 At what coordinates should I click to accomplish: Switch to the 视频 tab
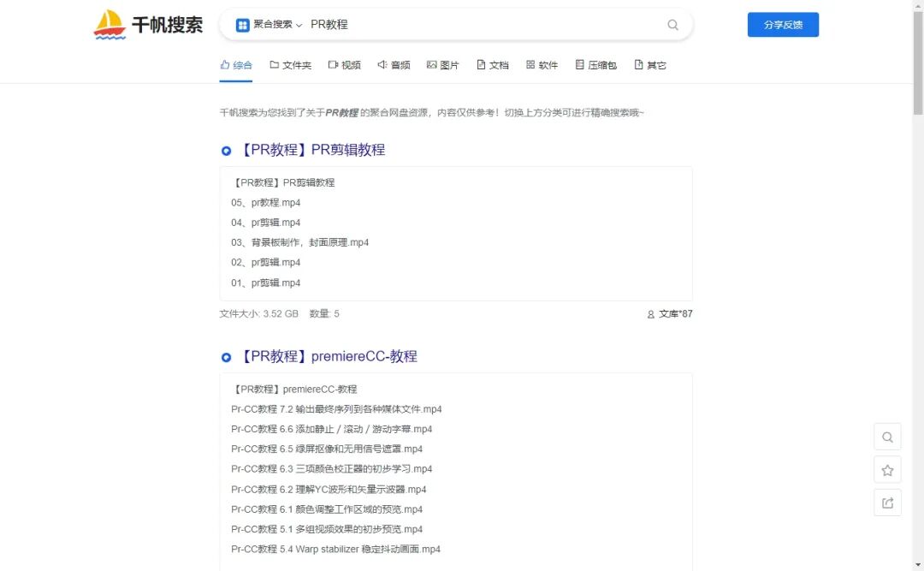[x=344, y=65]
